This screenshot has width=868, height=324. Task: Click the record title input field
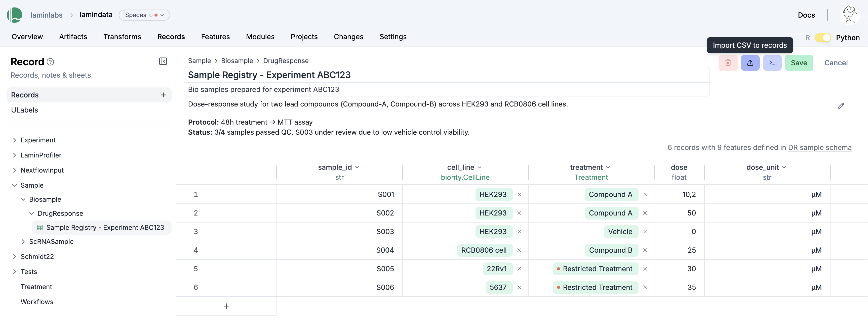[446, 75]
